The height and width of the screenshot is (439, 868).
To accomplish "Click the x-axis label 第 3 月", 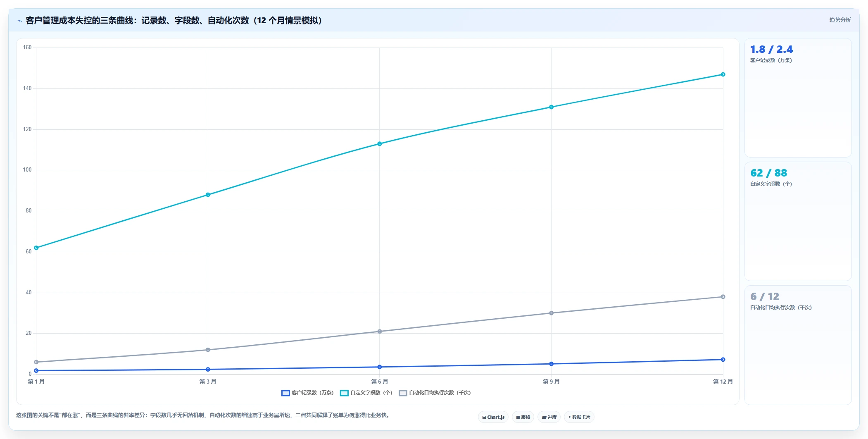I will coord(208,382).
